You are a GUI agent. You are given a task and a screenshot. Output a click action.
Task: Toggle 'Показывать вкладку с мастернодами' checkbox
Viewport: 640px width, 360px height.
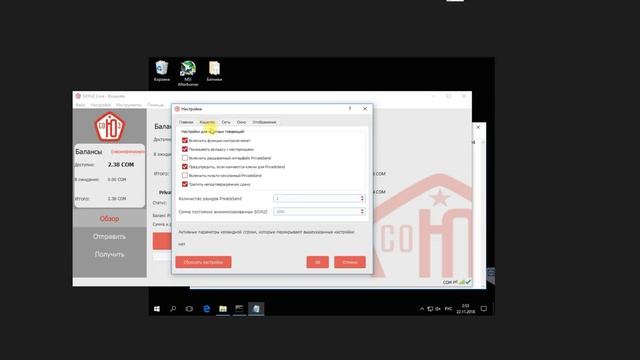[185, 149]
